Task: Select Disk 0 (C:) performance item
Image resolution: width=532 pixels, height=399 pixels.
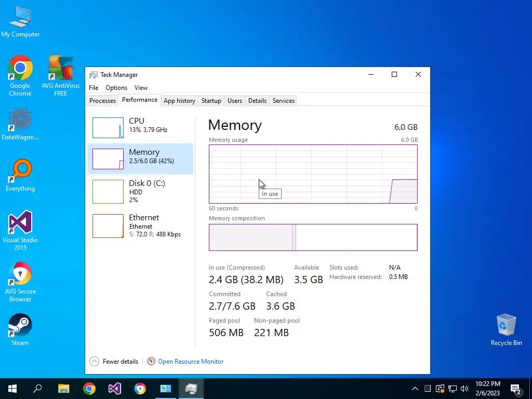Action: pos(140,191)
